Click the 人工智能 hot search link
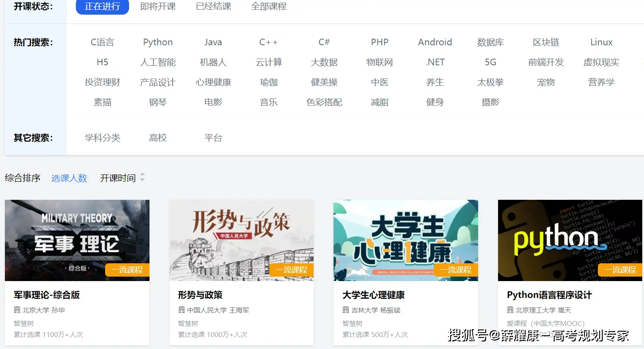Screen dimensions: 644x349 pyautogui.click(x=158, y=62)
